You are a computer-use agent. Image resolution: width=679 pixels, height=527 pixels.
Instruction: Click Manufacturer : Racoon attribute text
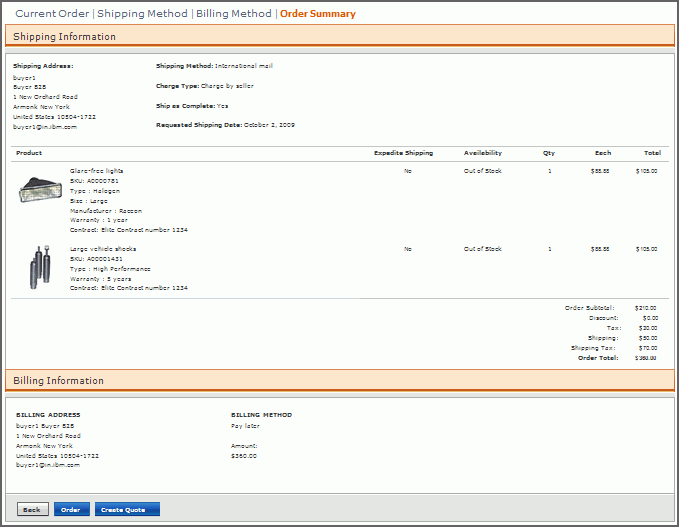106,211
